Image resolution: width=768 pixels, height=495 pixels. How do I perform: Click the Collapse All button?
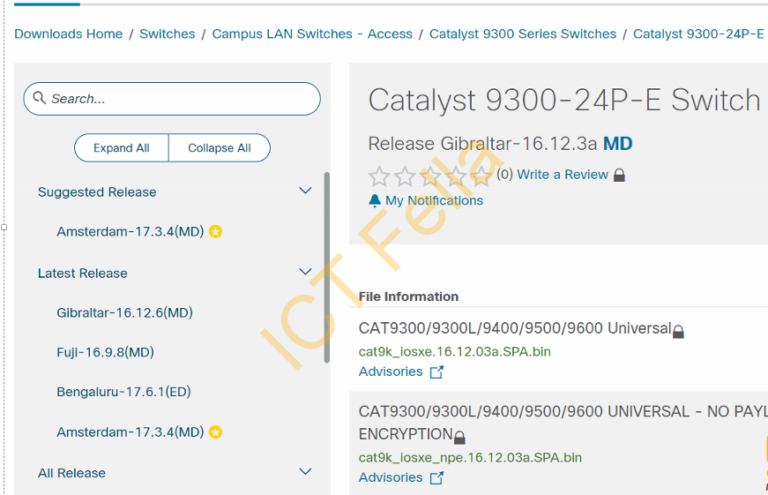click(x=219, y=148)
